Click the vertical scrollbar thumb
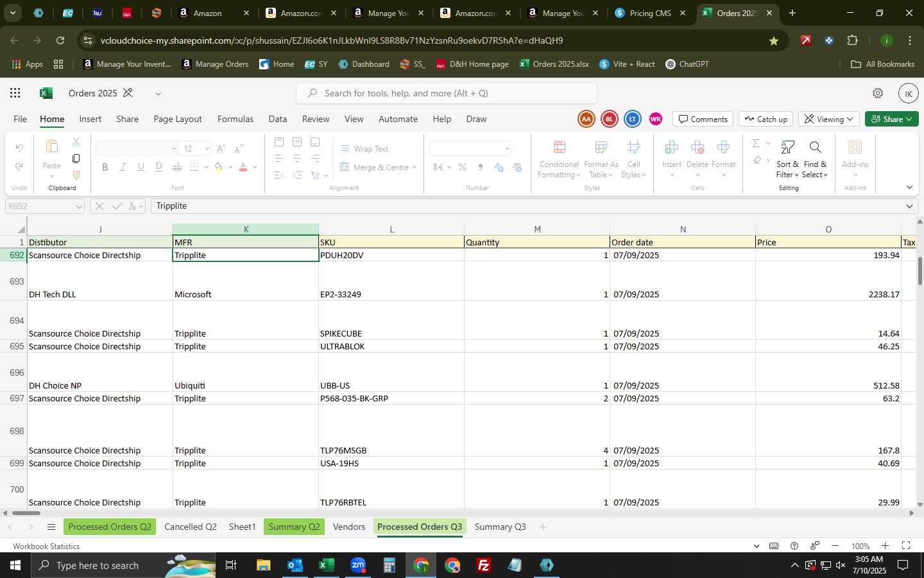The image size is (924, 578). [920, 271]
